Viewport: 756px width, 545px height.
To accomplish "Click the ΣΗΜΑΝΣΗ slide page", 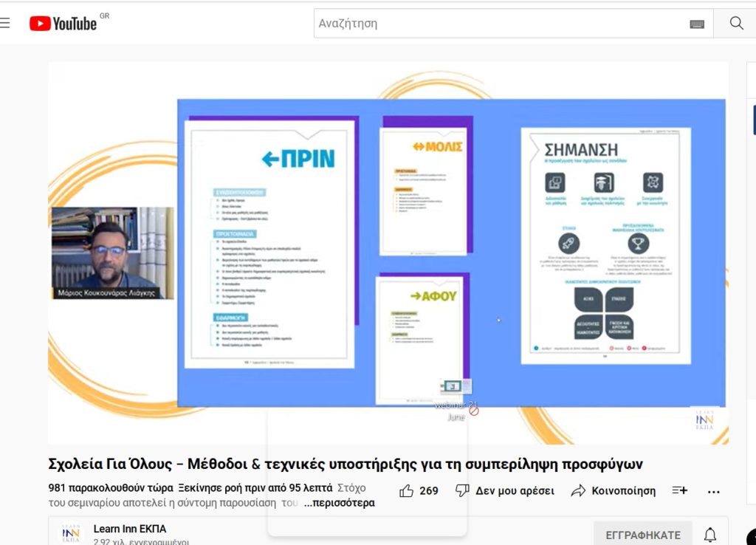I will pos(606,245).
